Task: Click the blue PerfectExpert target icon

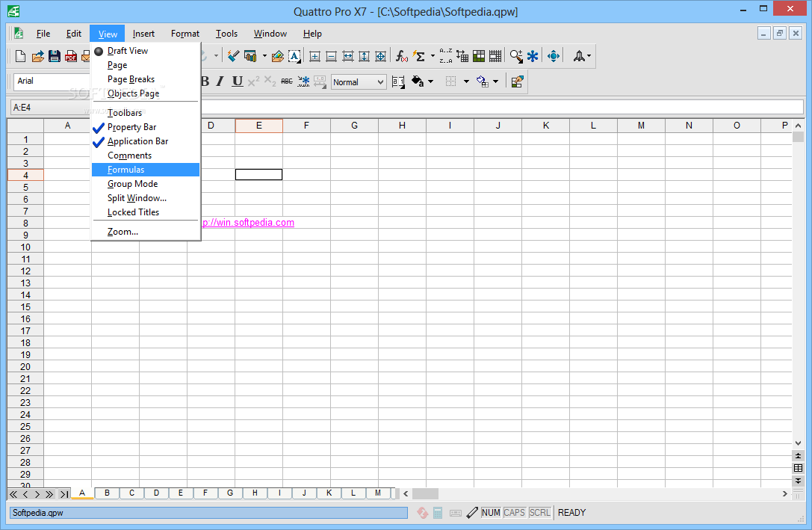Action: click(x=553, y=56)
